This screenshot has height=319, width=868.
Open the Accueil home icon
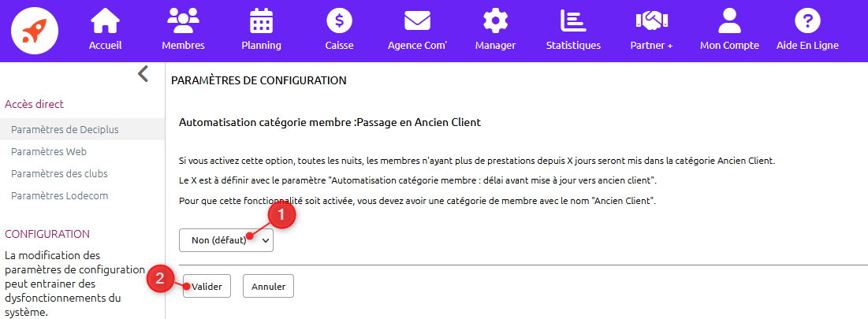point(105,21)
